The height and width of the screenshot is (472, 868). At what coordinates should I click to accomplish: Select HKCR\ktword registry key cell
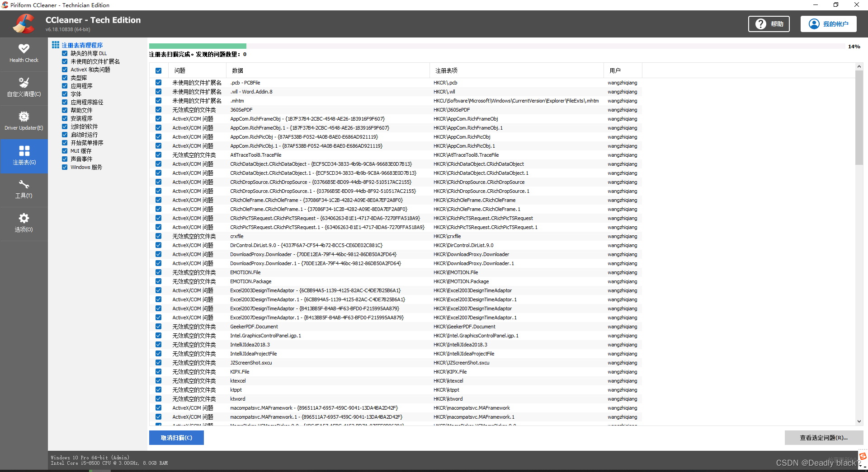point(448,399)
